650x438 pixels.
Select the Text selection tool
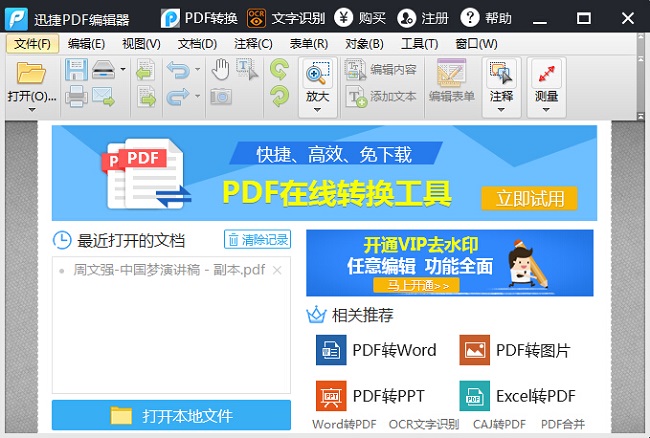[x=247, y=69]
